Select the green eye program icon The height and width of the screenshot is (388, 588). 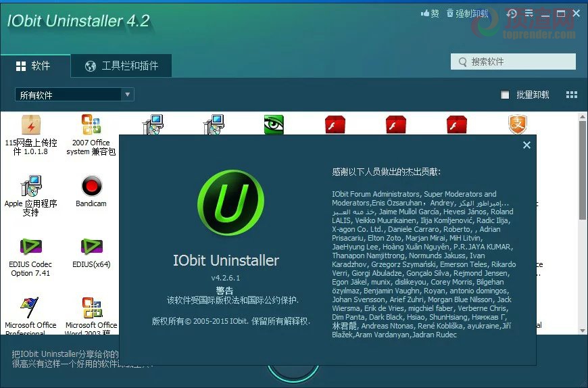tap(274, 124)
